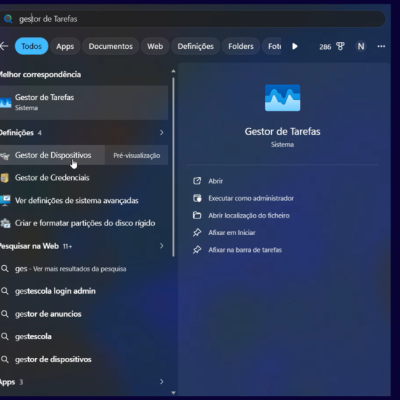Select web suggestion 'gestor de dispositivos'
This screenshot has width=400, height=400.
tap(84, 359)
